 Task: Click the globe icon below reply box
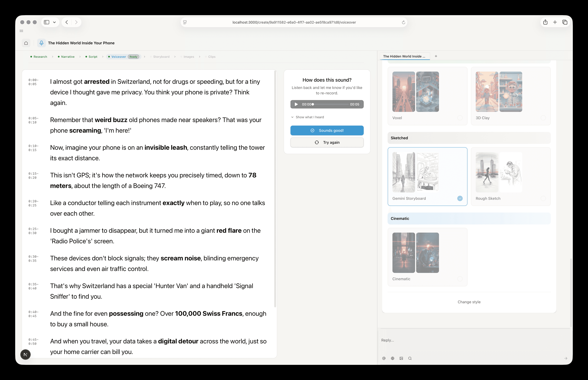(x=392, y=358)
